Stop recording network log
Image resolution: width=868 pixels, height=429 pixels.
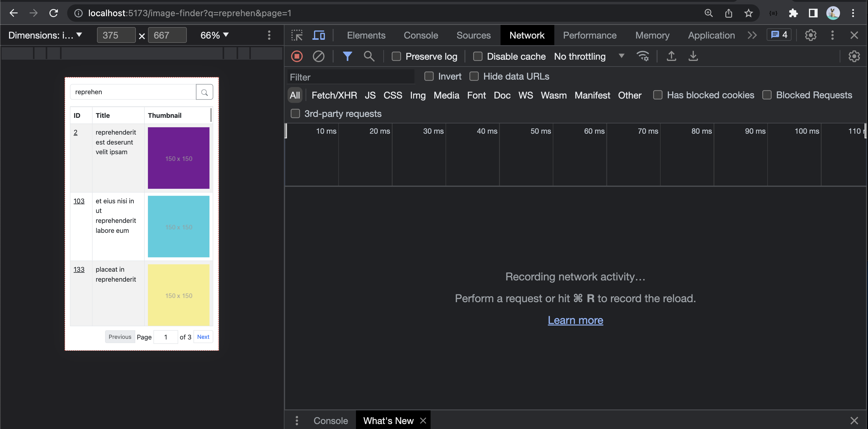click(x=297, y=56)
